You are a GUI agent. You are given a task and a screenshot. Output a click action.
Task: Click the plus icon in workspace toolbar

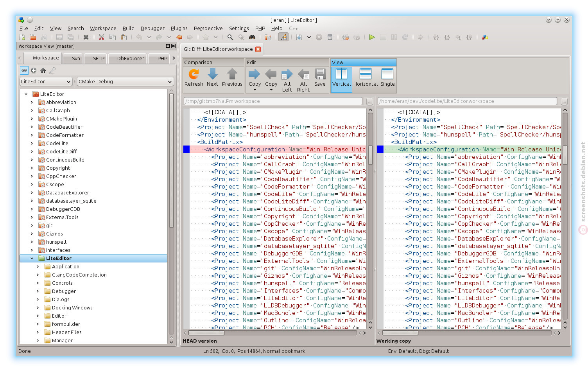[x=34, y=70]
